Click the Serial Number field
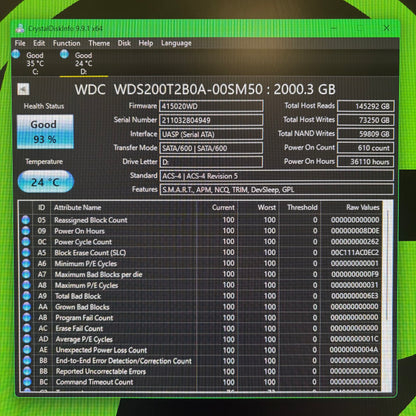 211,120
